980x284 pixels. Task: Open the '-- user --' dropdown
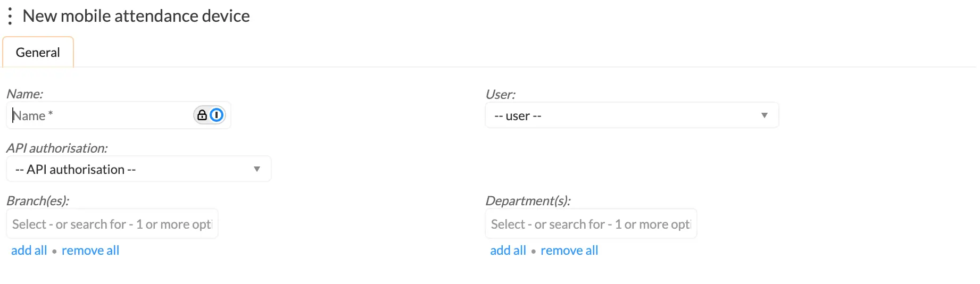pyautogui.click(x=622, y=115)
